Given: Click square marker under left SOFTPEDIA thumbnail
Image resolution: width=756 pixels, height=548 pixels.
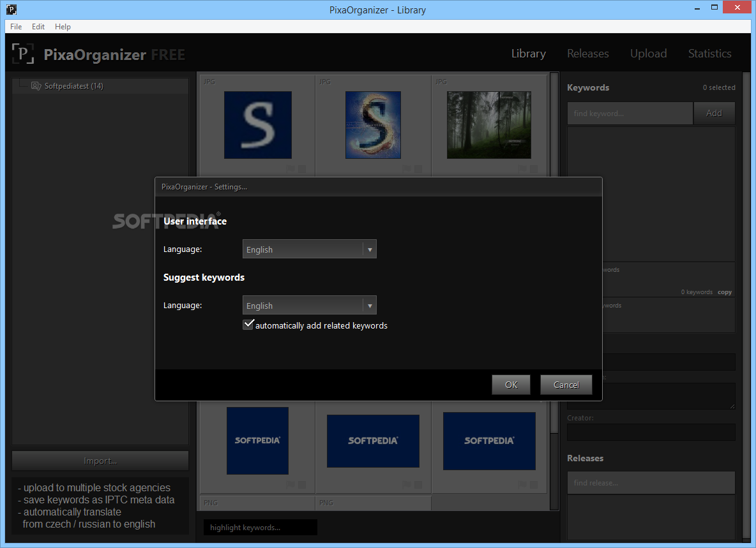Looking at the screenshot, I should coord(302,484).
